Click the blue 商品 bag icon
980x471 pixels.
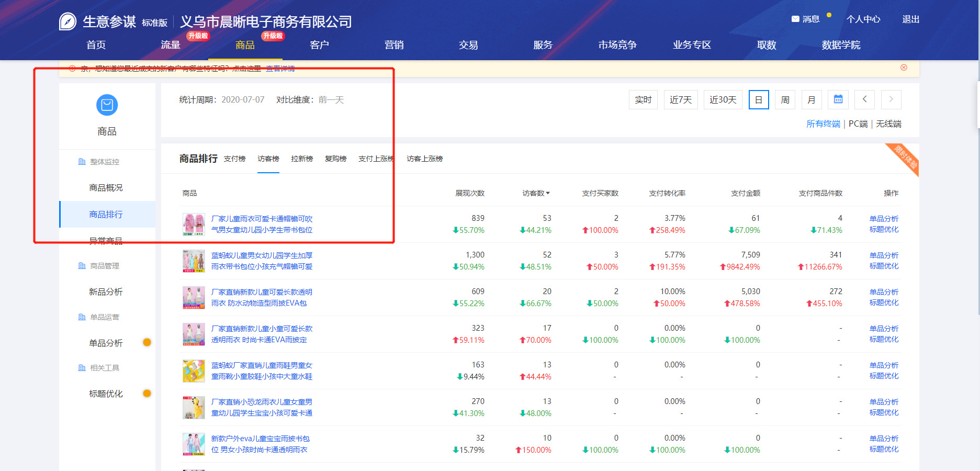(x=107, y=105)
